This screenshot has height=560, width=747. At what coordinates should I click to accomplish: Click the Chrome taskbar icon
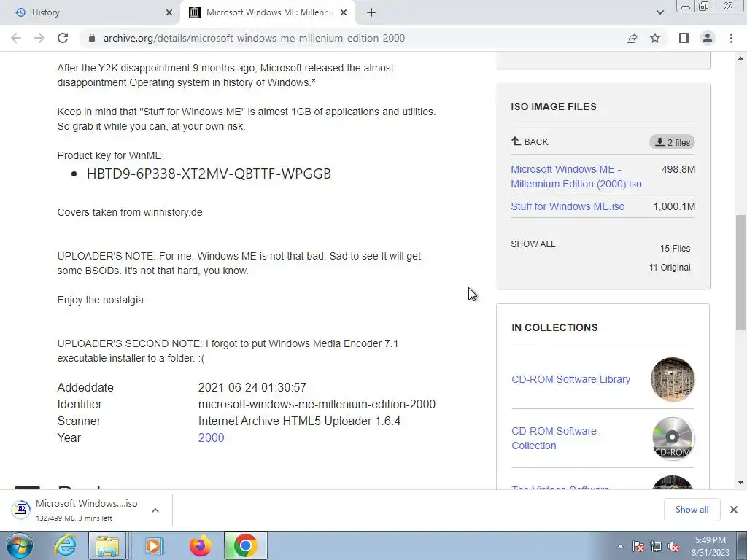click(x=245, y=545)
